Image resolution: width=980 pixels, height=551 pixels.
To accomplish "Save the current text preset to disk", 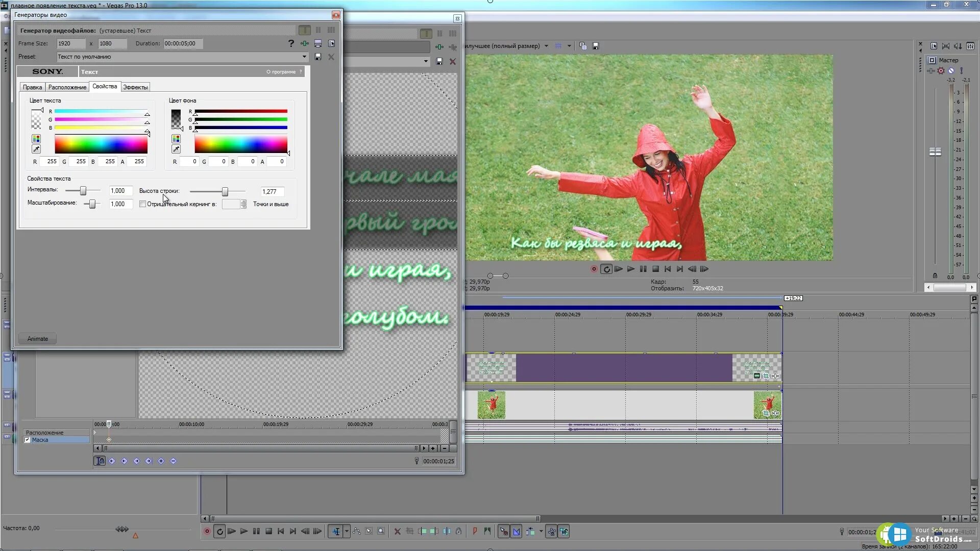I will [x=317, y=57].
